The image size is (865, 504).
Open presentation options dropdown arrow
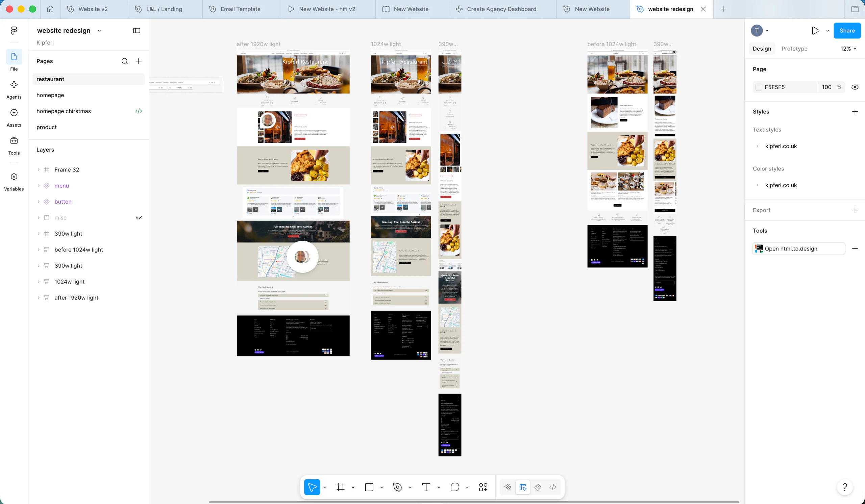[x=827, y=30]
